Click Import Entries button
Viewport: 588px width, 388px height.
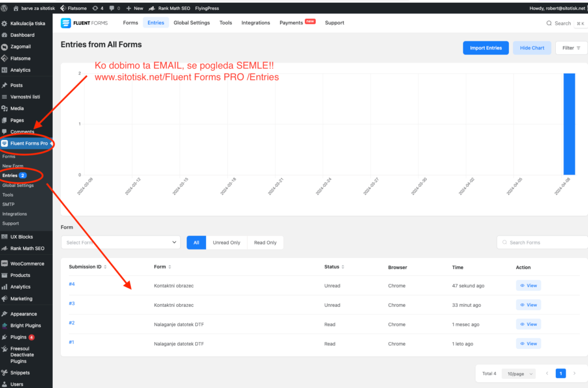(x=486, y=48)
